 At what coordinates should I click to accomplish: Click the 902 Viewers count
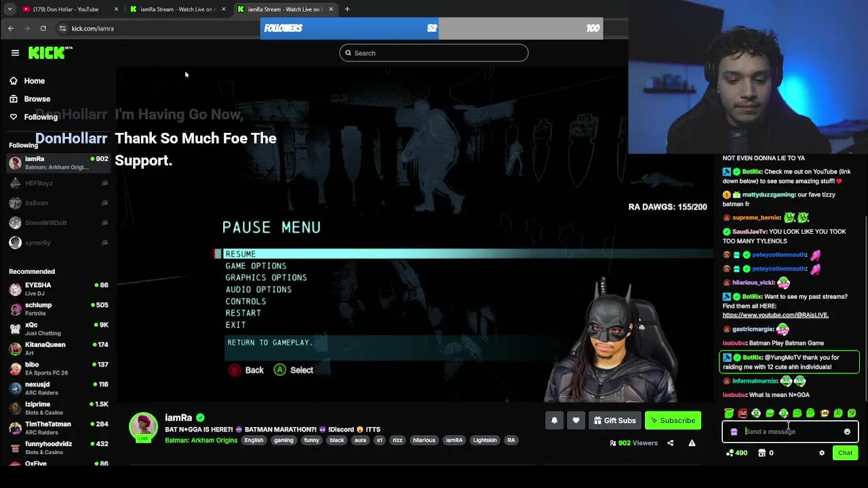coord(633,443)
